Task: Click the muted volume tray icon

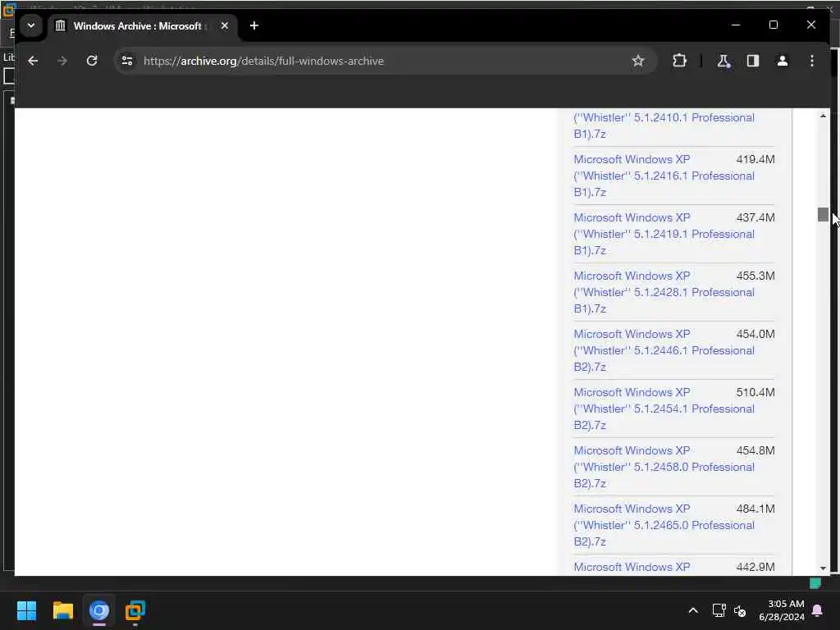Action: [x=740, y=610]
